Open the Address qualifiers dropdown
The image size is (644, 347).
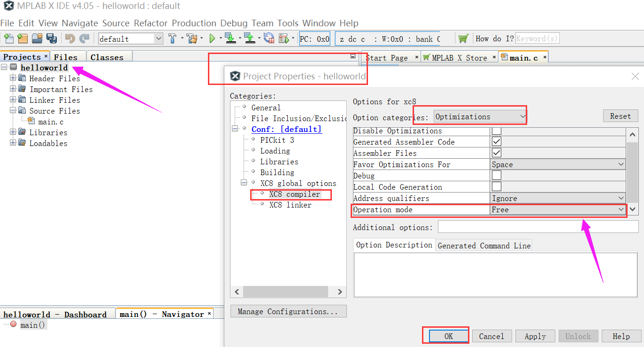pyautogui.click(x=558, y=198)
